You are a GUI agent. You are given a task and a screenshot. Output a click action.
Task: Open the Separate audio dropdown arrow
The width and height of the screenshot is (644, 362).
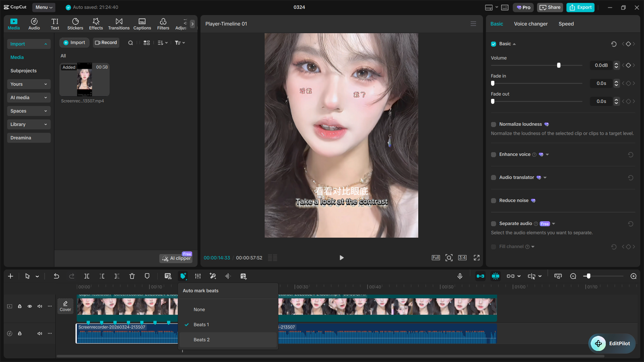553,224
